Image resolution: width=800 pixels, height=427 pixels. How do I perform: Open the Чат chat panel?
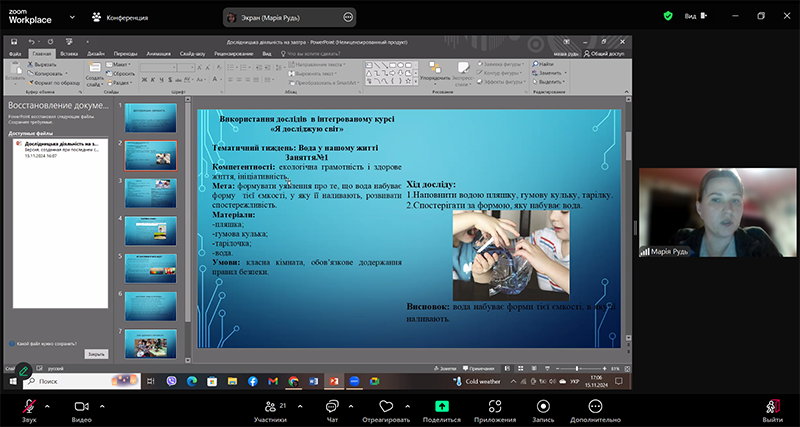coord(332,411)
